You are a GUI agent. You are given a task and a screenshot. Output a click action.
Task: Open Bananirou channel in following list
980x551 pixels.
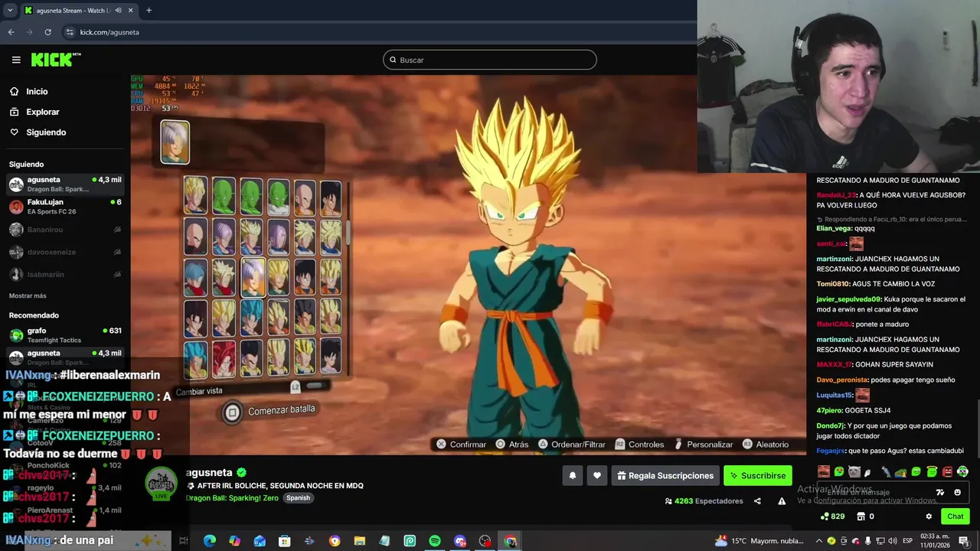pyautogui.click(x=65, y=230)
